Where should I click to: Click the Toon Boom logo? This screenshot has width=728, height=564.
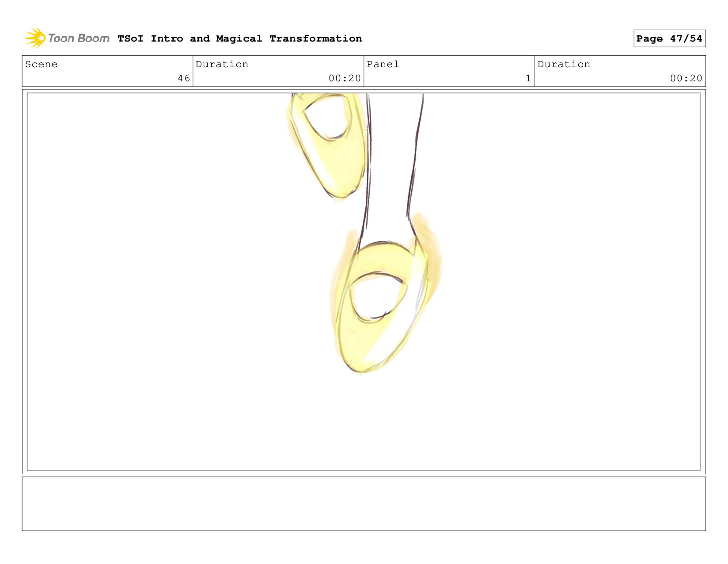coord(66,38)
